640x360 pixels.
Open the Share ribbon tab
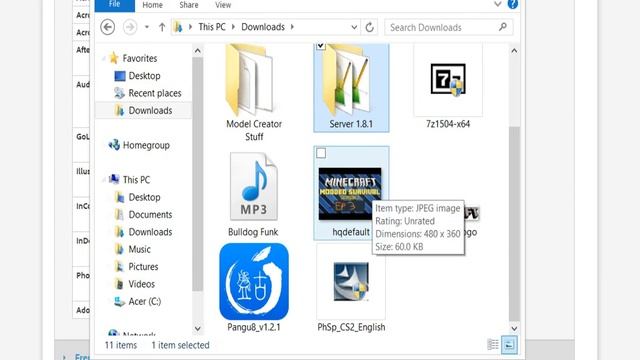(189, 5)
